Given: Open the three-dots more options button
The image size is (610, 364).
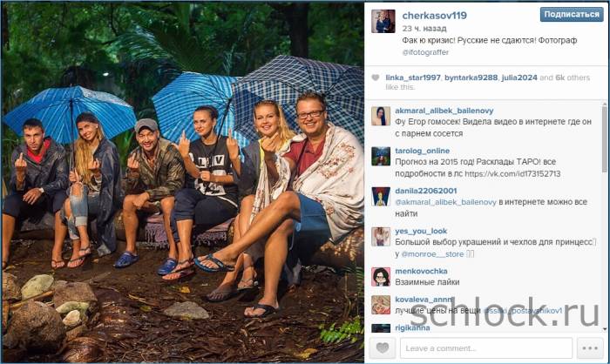Looking at the screenshot, I should [590, 347].
